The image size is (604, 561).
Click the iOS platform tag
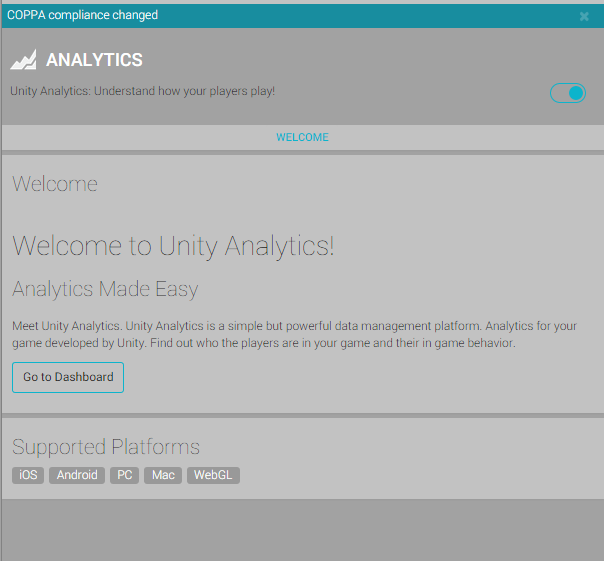[28, 475]
